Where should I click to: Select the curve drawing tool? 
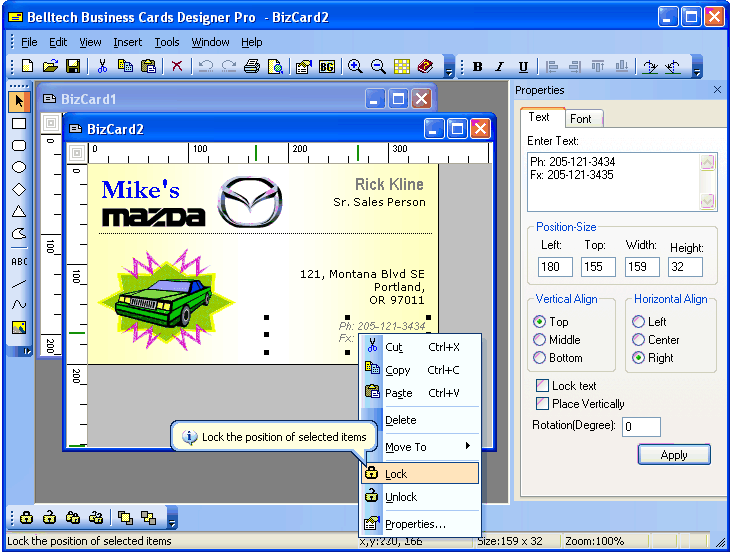[19, 305]
